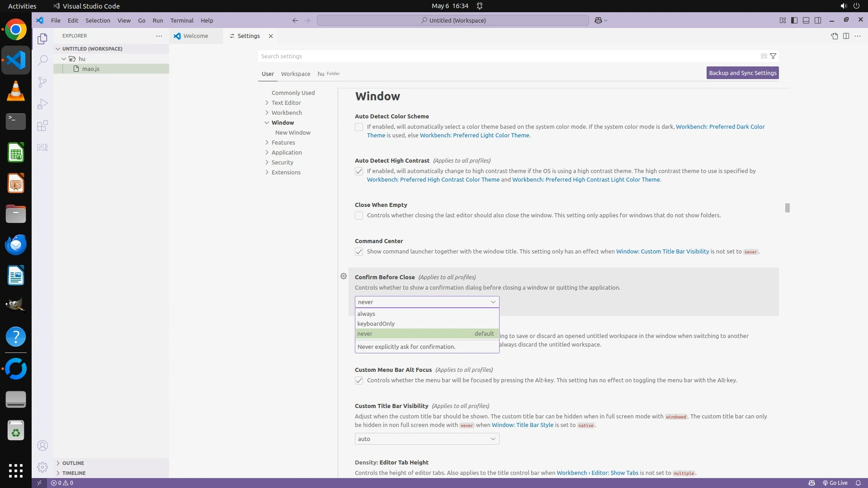Open Window: Custom Title Bar Visibility link
868x488 pixels.
click(x=662, y=252)
